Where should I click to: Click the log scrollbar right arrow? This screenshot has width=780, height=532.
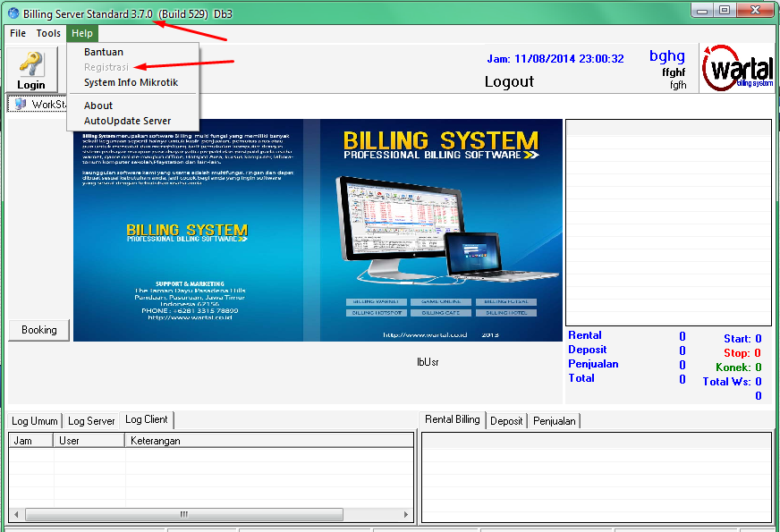pyautogui.click(x=406, y=515)
